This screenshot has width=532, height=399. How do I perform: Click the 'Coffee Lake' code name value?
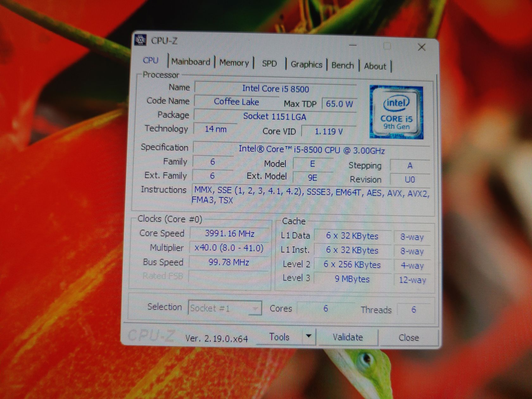tap(237, 102)
